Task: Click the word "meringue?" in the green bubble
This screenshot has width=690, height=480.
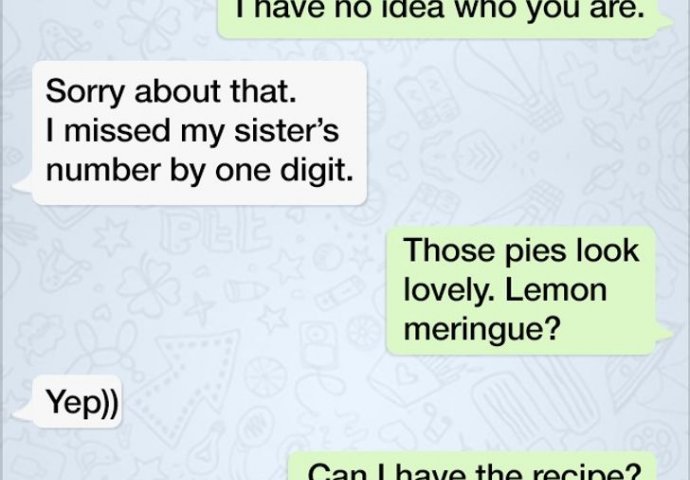Action: pyautogui.click(x=482, y=329)
